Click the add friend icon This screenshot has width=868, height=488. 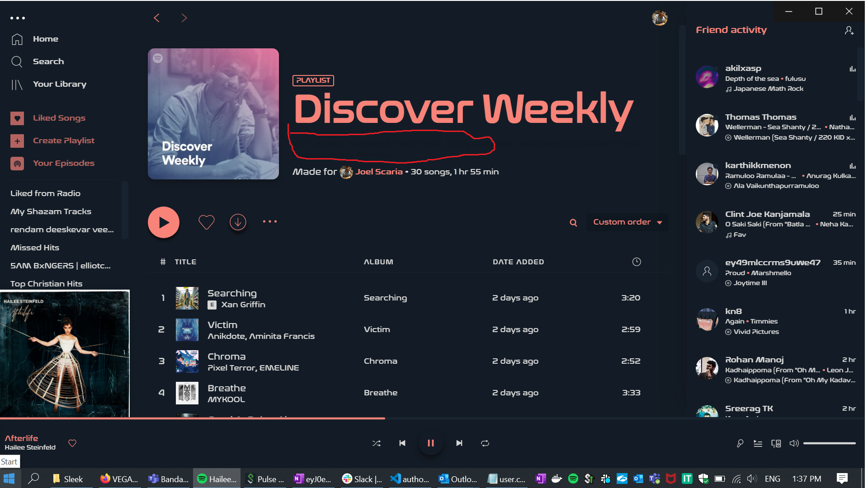(849, 31)
